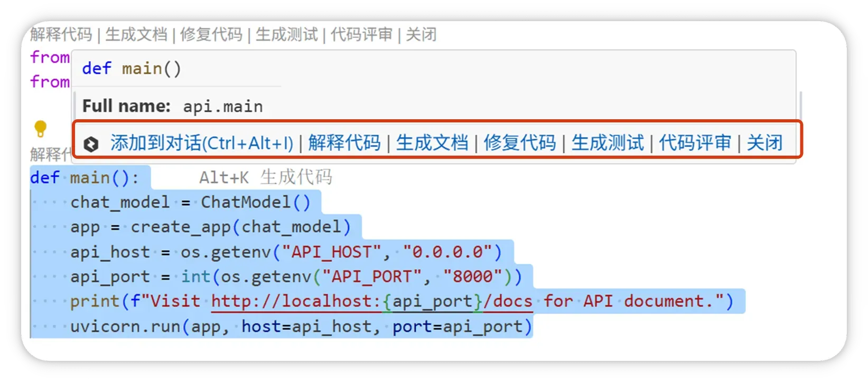This screenshot has height=382, width=868.
Task: Open 代码评审 from the hover popup
Action: (695, 143)
